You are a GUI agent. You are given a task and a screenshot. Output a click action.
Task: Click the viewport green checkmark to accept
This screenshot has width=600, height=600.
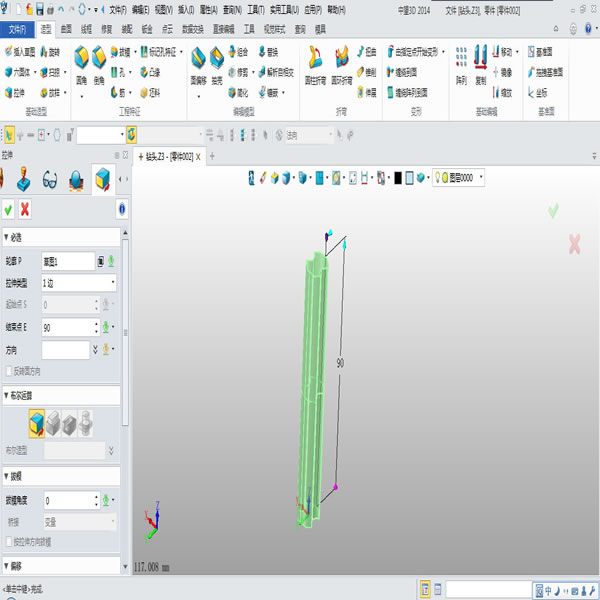point(553,210)
